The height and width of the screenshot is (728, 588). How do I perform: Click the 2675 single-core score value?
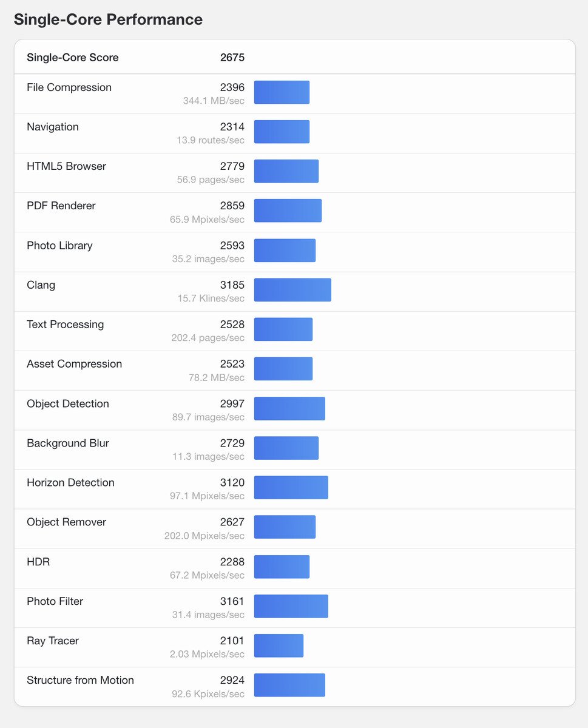(232, 58)
